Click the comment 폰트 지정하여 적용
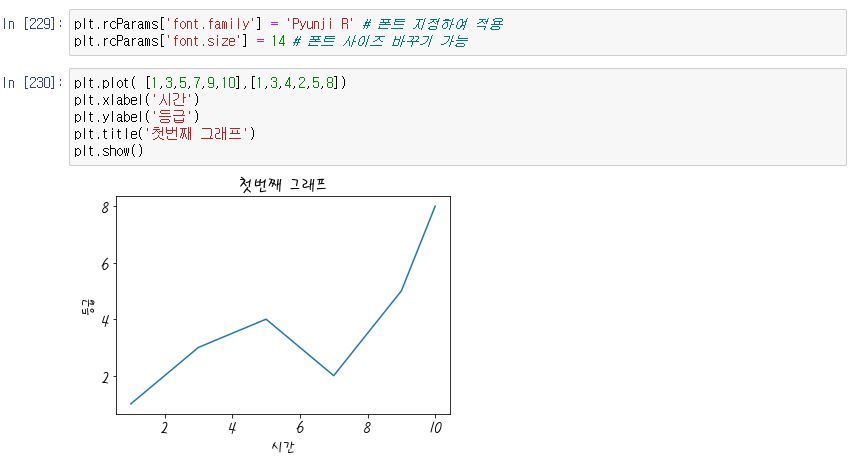Screen dimensions: 852x463 tap(433, 24)
